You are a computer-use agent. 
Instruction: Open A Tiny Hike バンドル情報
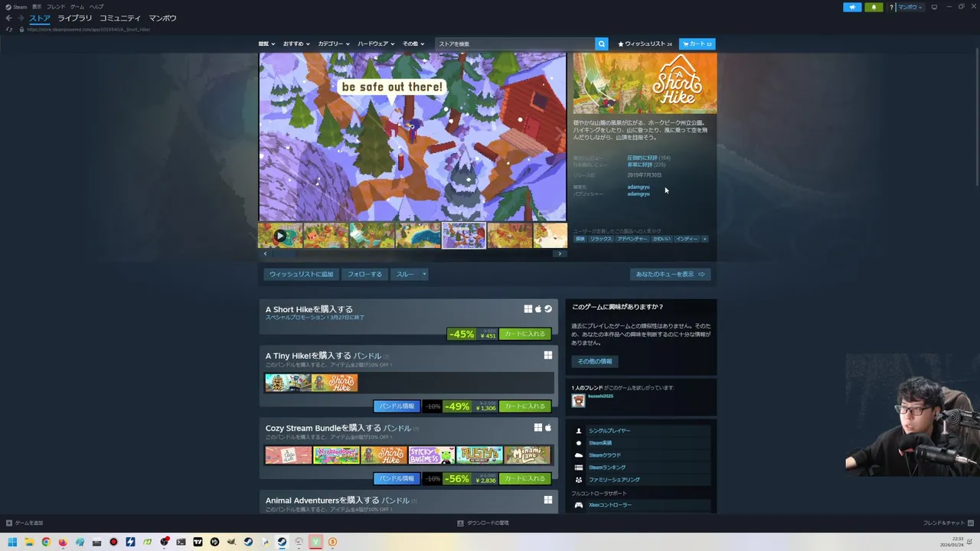pos(397,406)
